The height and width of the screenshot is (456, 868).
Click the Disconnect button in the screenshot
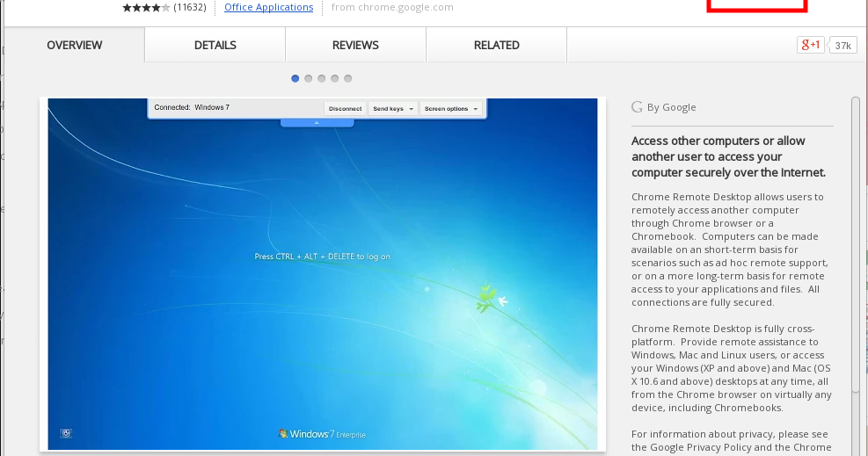click(345, 108)
